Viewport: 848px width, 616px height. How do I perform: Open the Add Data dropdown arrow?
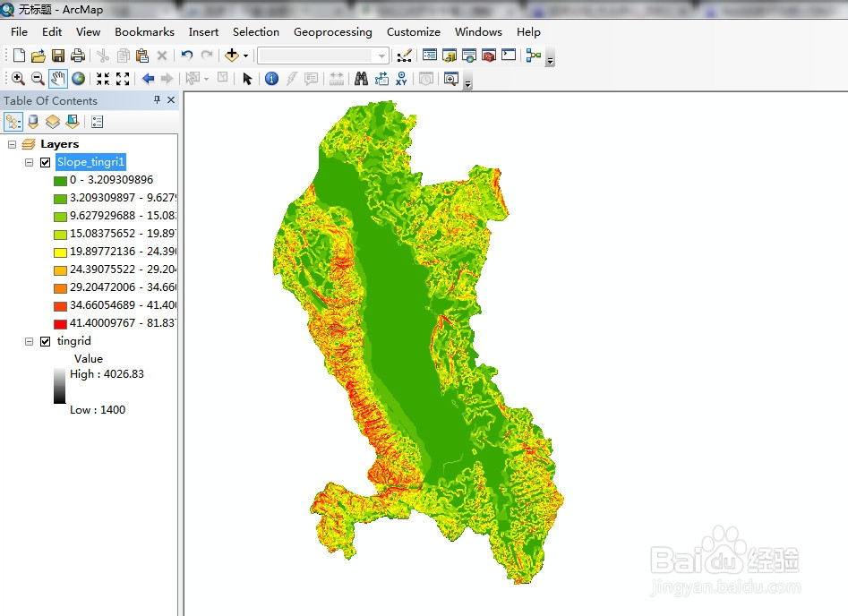coord(245,56)
